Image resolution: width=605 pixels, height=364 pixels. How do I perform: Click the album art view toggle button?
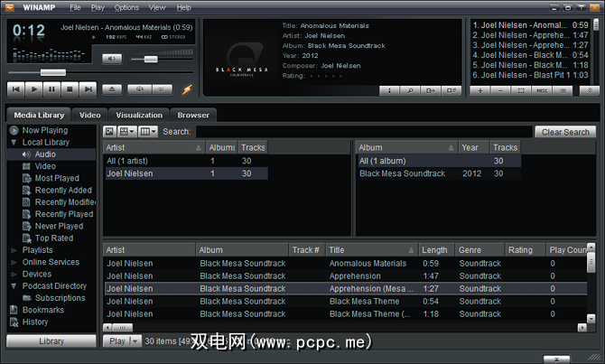[451, 90]
